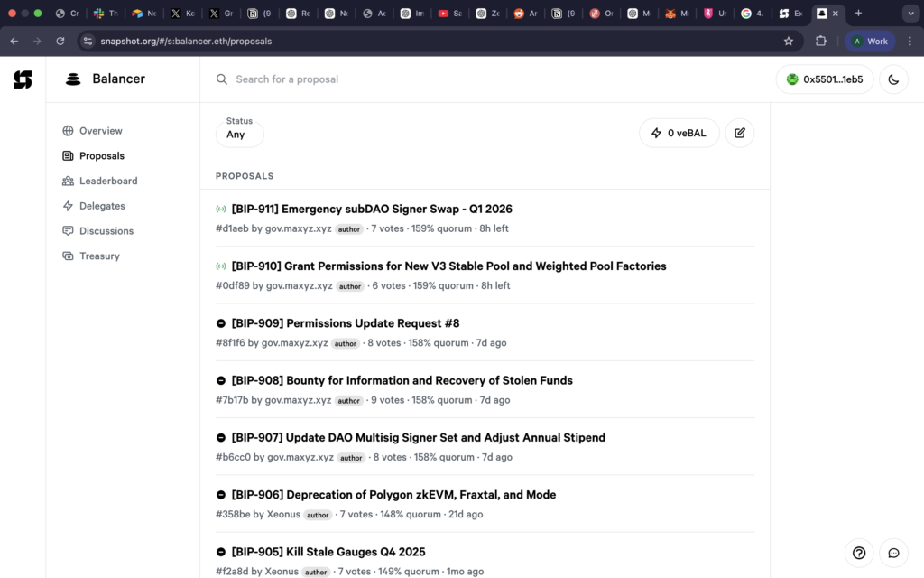Open the Status filter dropdown
This screenshot has width=924, height=578.
coord(239,133)
